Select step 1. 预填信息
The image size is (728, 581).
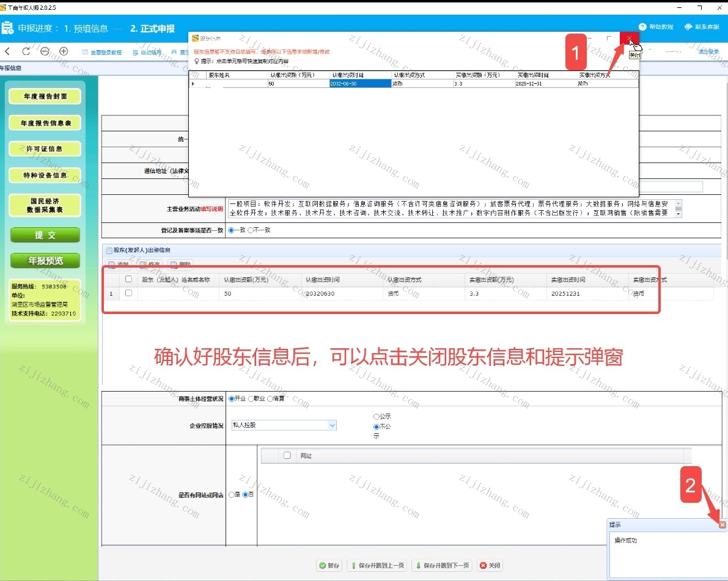point(86,28)
